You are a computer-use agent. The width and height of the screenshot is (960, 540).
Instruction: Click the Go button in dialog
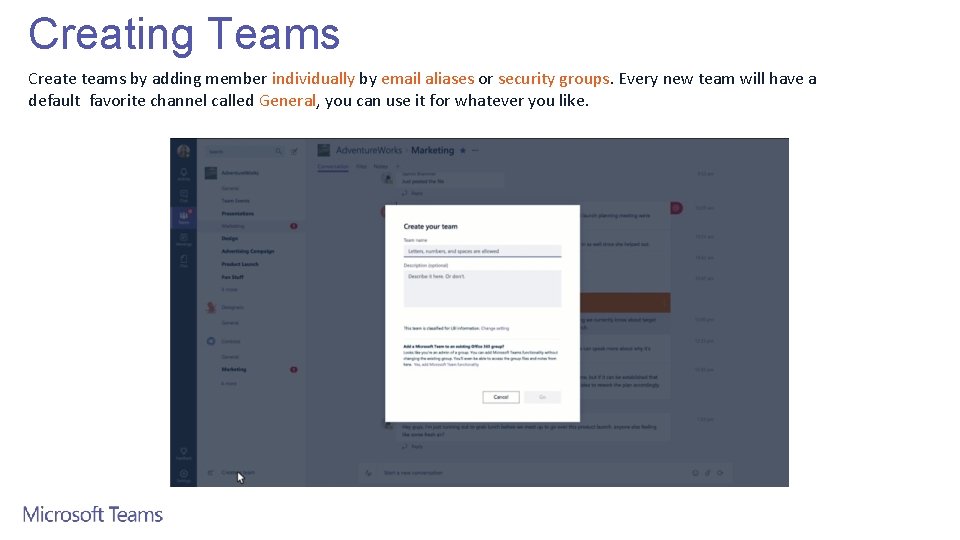[x=542, y=397]
